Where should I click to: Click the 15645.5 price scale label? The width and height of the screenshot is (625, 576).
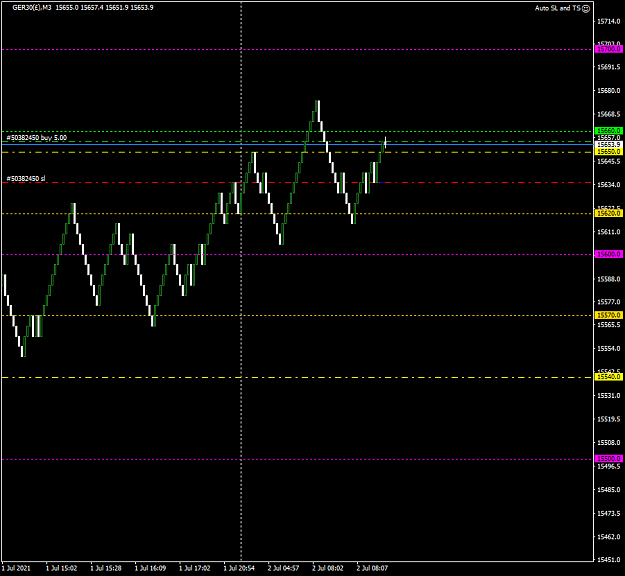point(609,161)
